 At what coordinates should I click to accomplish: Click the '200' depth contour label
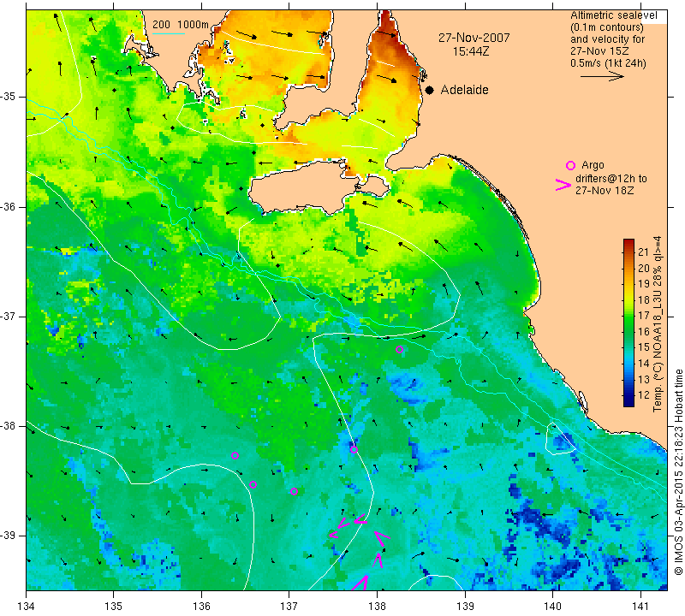click(161, 25)
